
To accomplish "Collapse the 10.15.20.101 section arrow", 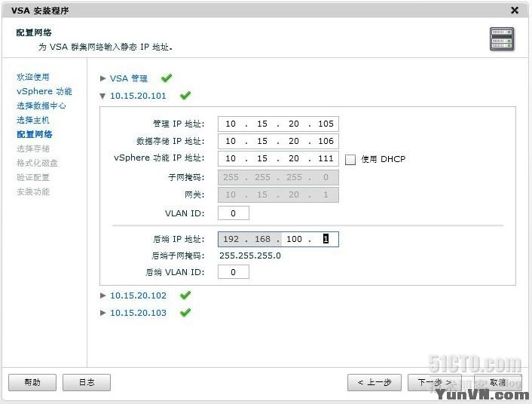I will [x=102, y=96].
